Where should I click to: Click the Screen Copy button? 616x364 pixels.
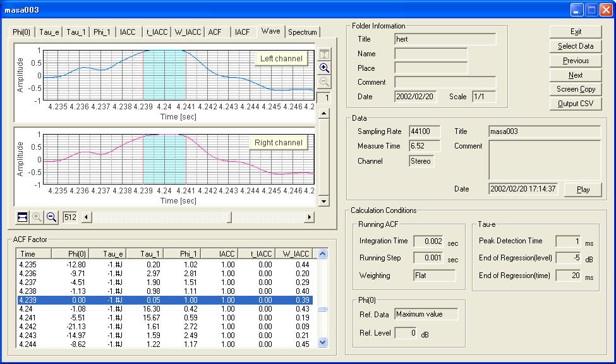(x=575, y=89)
